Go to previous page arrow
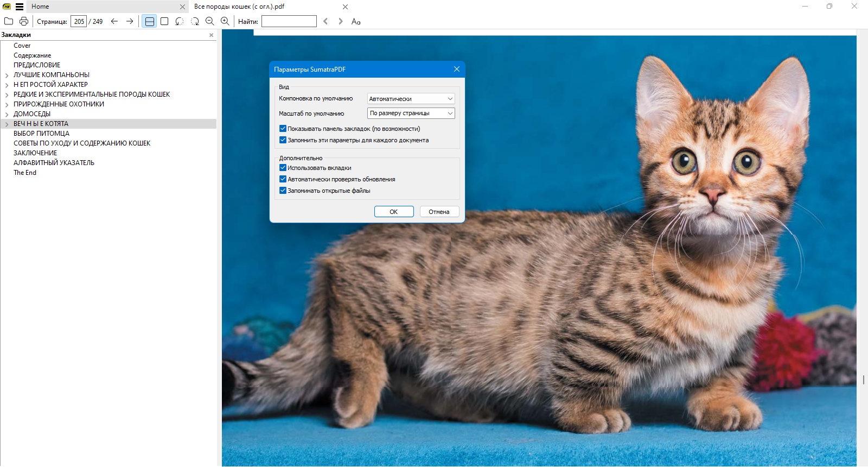 (x=114, y=21)
